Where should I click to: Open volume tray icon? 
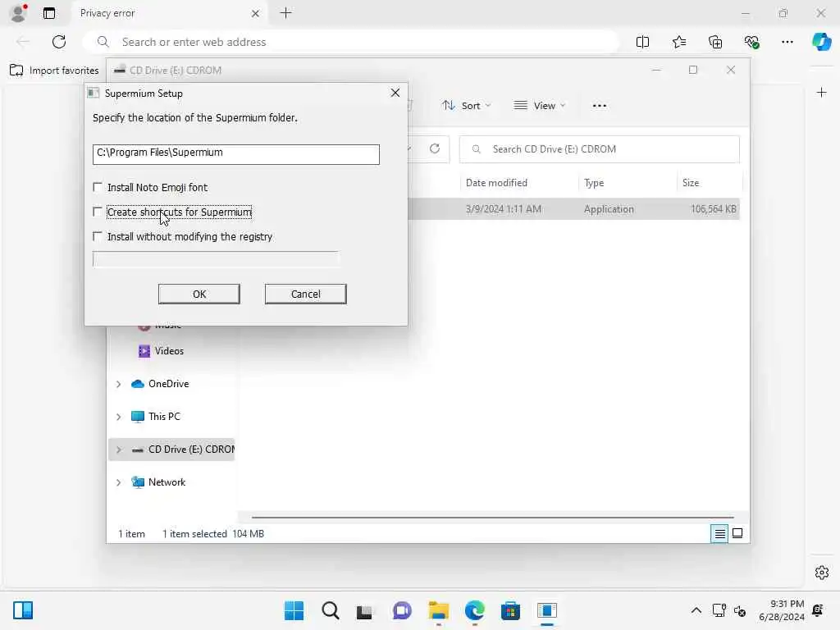[740, 610]
